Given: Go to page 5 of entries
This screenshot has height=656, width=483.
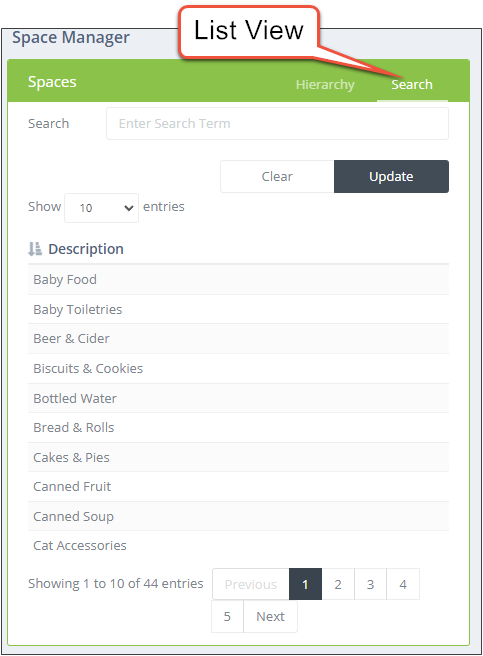Looking at the screenshot, I should pyautogui.click(x=227, y=616).
